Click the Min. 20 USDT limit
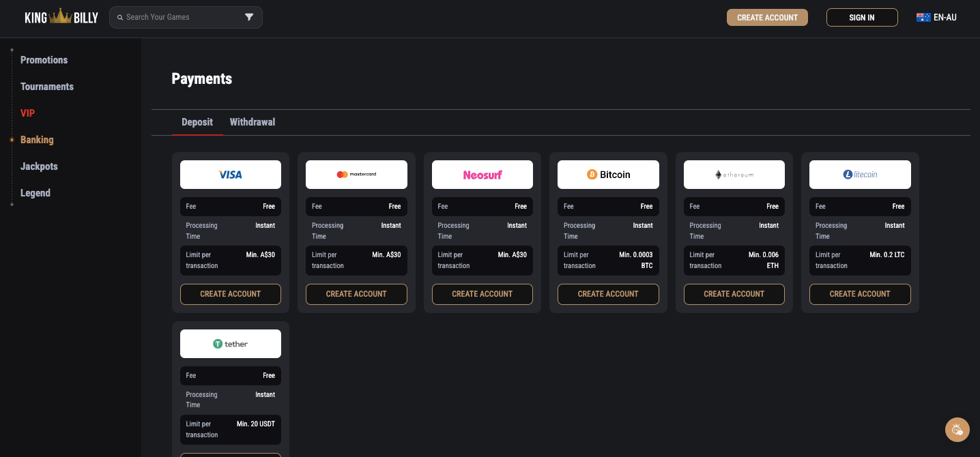Image resolution: width=980 pixels, height=457 pixels. pyautogui.click(x=256, y=424)
